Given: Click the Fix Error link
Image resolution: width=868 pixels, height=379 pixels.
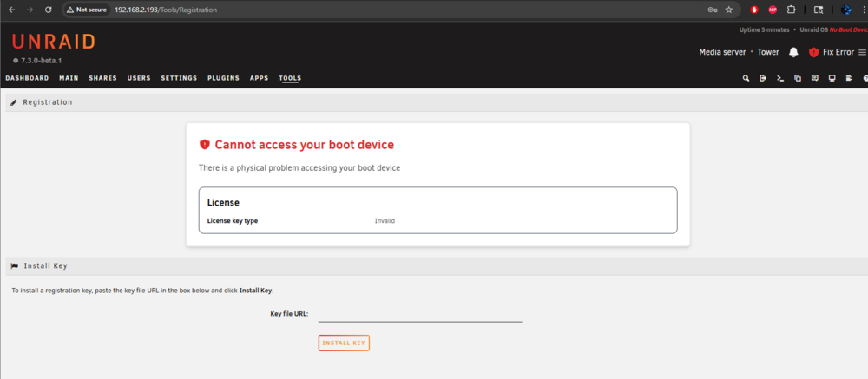Looking at the screenshot, I should 838,52.
